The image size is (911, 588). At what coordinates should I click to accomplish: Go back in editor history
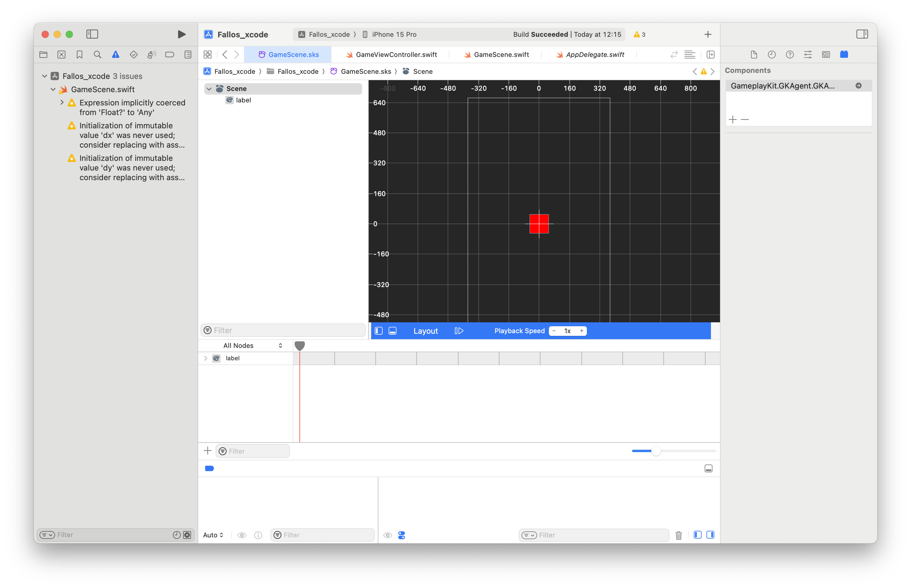click(225, 55)
